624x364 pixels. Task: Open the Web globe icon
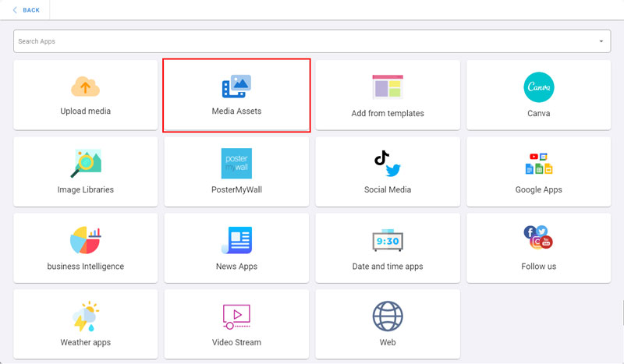click(388, 316)
